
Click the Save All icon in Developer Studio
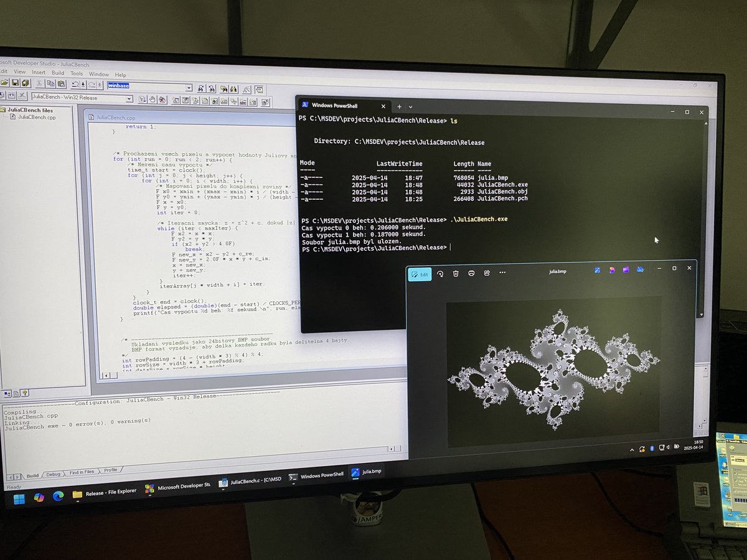(26, 83)
